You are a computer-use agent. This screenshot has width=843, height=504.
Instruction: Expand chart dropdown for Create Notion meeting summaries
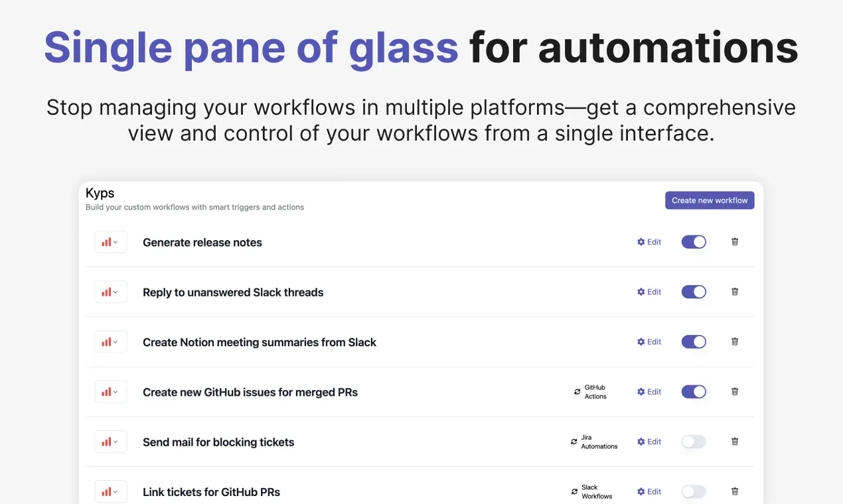pos(110,342)
